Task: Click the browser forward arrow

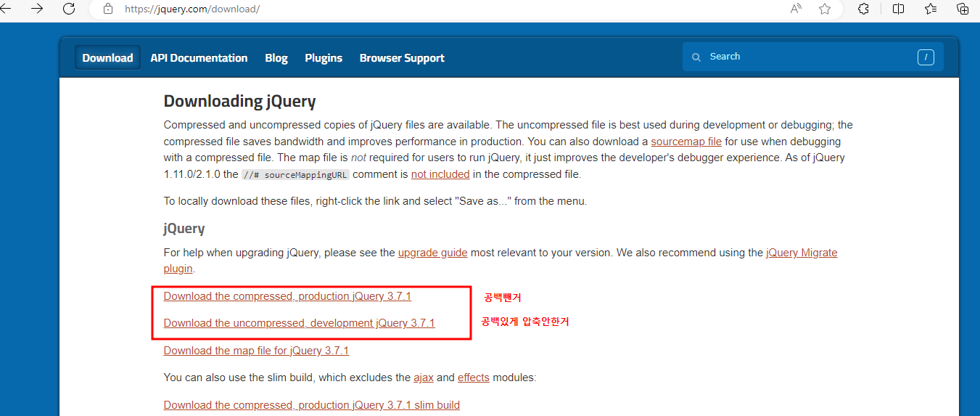Action: pos(37,9)
